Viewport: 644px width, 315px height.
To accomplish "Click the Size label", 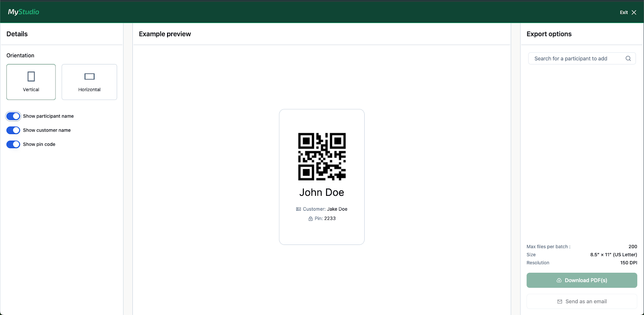I will pyautogui.click(x=531, y=255).
